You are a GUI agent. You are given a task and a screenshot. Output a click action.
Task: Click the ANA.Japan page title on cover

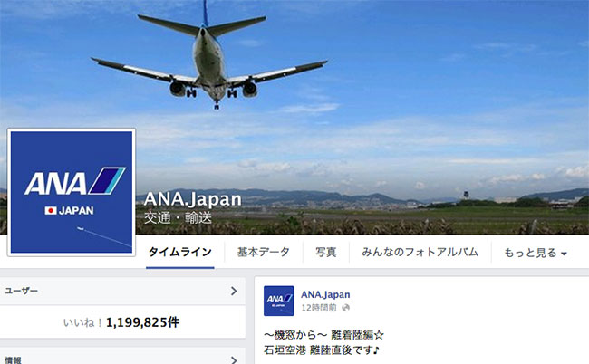point(192,199)
